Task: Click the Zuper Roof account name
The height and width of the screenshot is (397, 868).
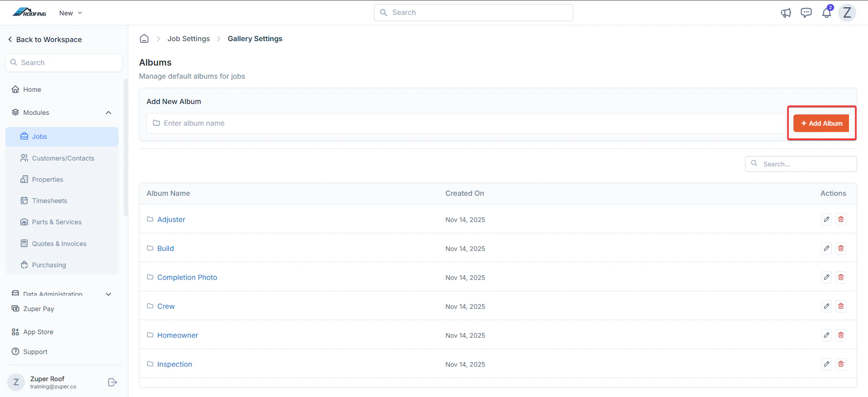Action: click(47, 379)
